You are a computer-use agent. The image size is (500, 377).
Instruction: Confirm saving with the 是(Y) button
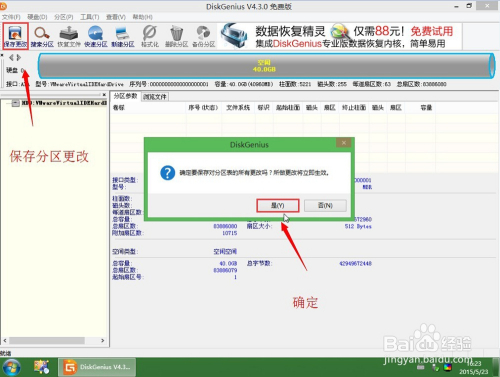point(277,206)
